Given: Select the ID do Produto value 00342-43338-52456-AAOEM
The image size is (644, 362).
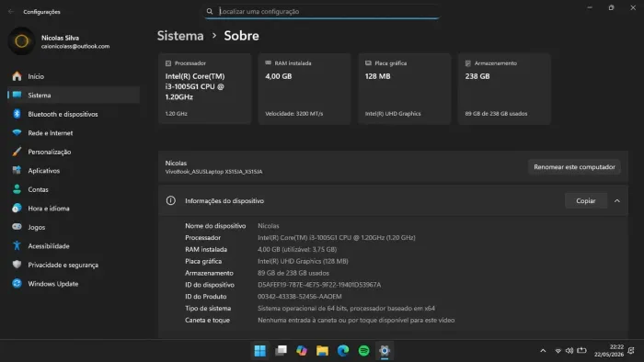Looking at the screenshot, I should tap(299, 297).
